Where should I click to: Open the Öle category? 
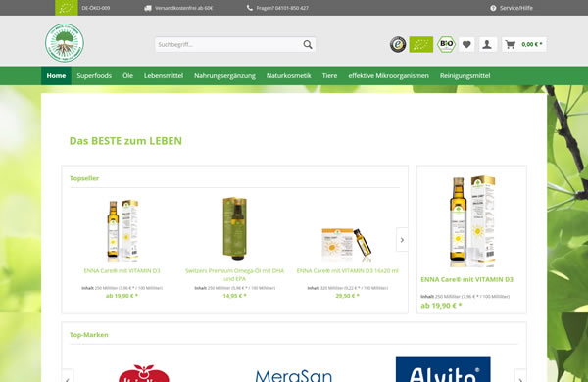point(127,75)
